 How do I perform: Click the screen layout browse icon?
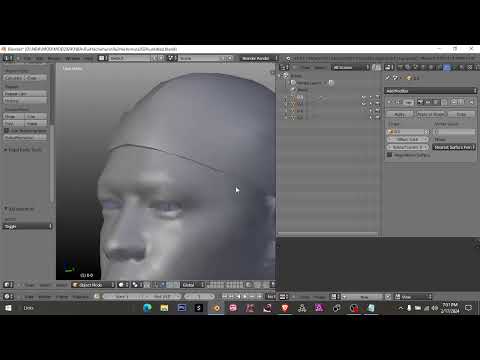point(102,58)
